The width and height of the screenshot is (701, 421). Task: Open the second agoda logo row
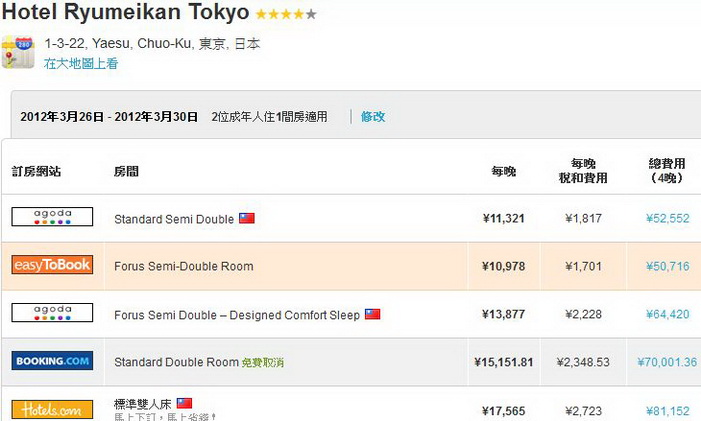click(x=52, y=312)
